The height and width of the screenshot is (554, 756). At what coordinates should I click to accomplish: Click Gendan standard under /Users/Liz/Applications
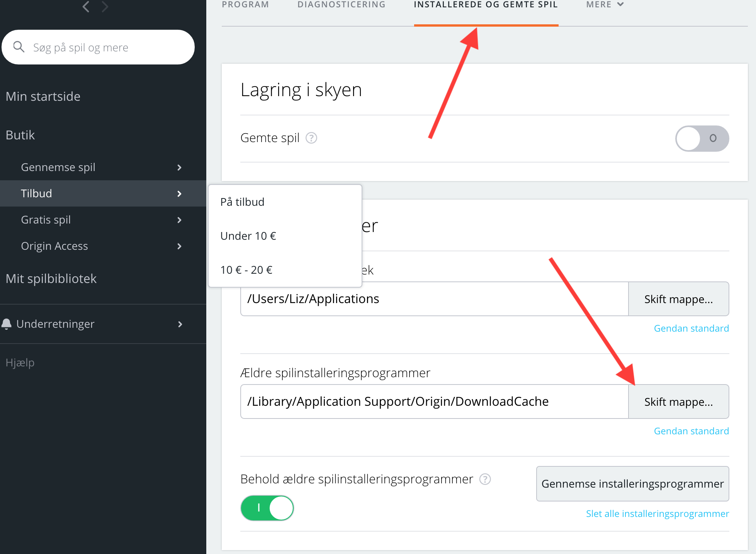point(691,328)
